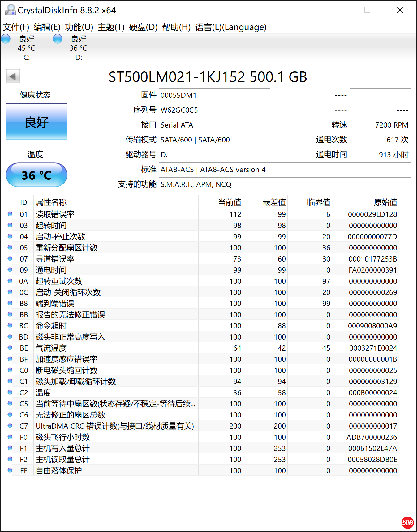Click the power-on hours value 913 小时
The image size is (417, 532).
pos(380,155)
